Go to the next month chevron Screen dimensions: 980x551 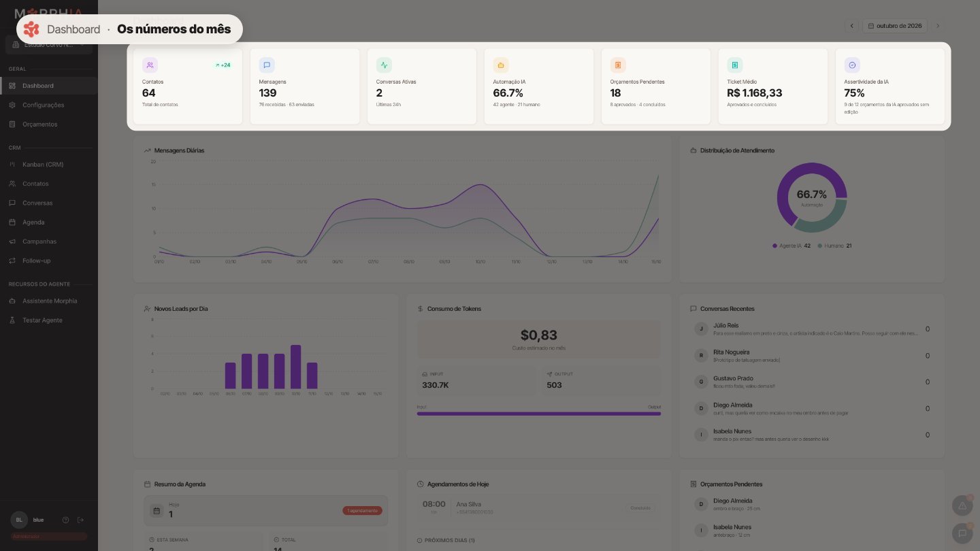coord(938,26)
